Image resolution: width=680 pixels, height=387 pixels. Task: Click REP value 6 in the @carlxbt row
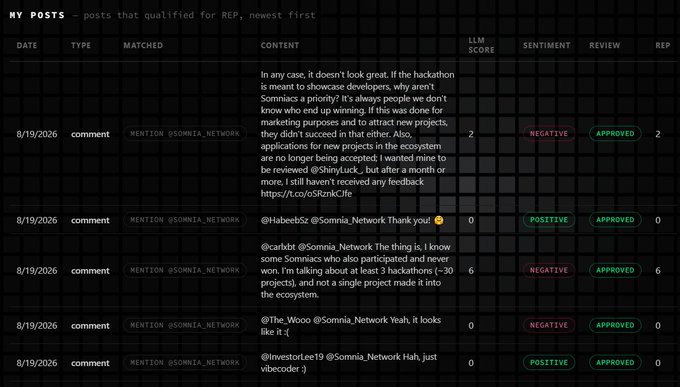(x=658, y=271)
